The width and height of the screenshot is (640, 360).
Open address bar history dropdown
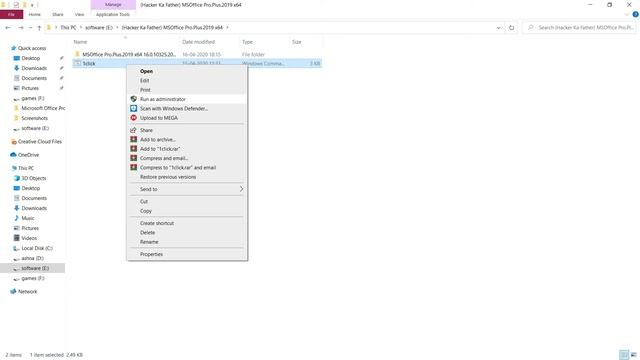(x=498, y=28)
